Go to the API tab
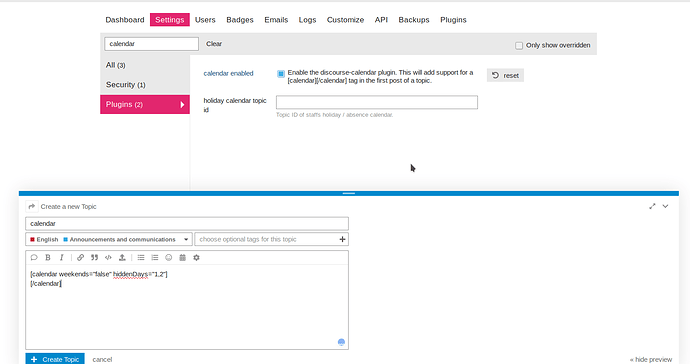 381,20
